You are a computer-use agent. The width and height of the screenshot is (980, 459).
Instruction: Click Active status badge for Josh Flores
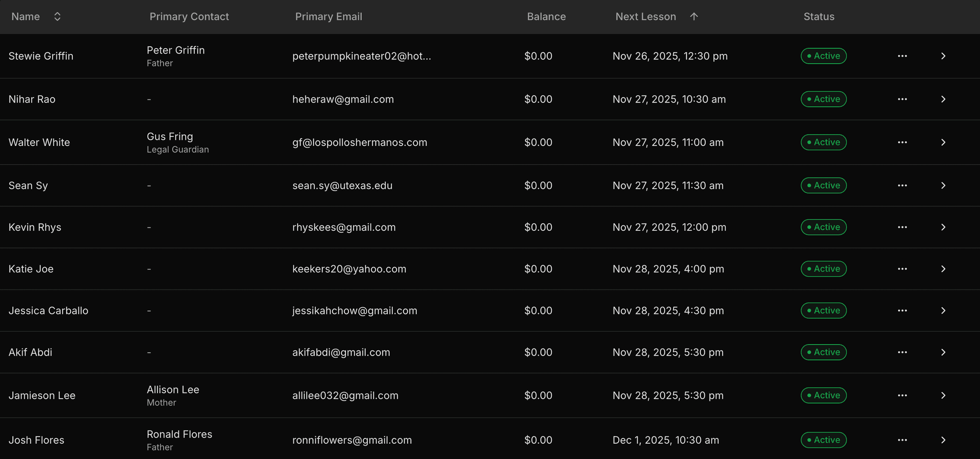pyautogui.click(x=824, y=440)
